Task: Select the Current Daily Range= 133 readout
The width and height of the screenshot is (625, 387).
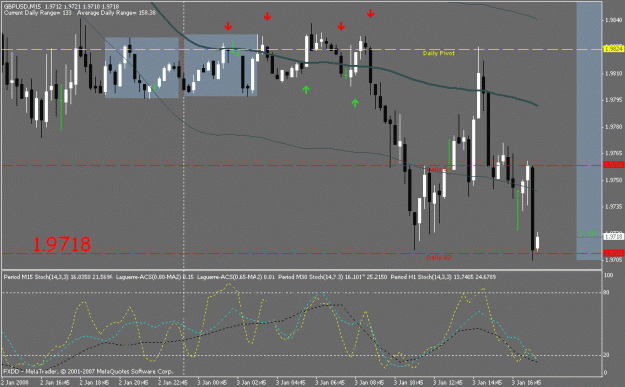Action: tap(38, 13)
